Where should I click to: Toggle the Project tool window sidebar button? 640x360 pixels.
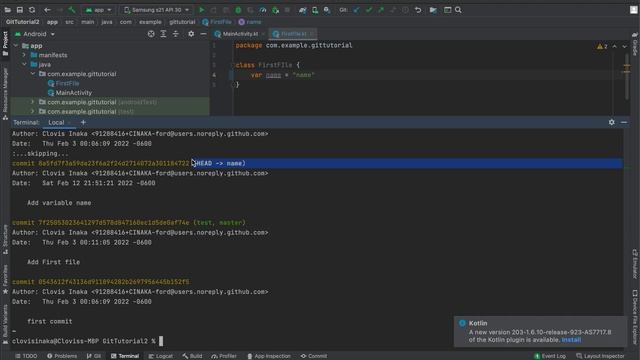5,43
